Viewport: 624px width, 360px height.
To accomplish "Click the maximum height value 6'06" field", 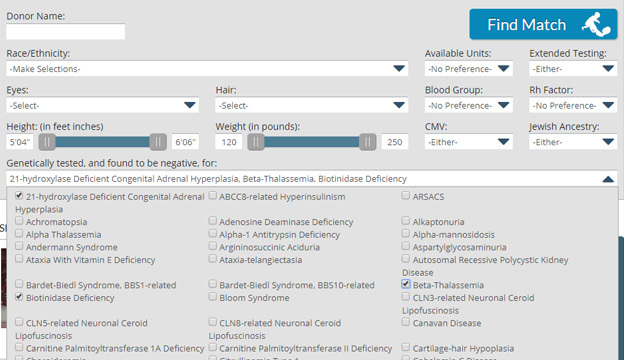I will tap(185, 142).
